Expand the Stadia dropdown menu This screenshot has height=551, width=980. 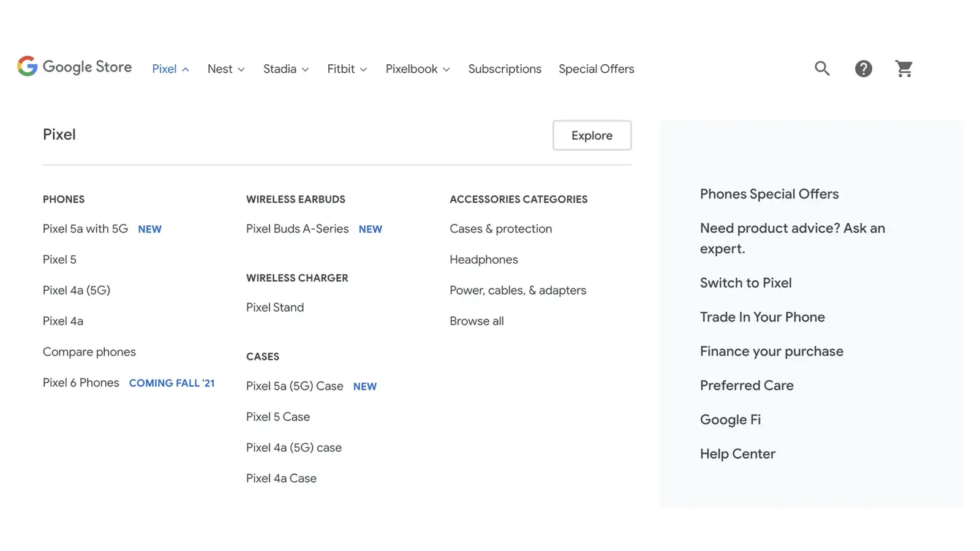click(x=286, y=69)
